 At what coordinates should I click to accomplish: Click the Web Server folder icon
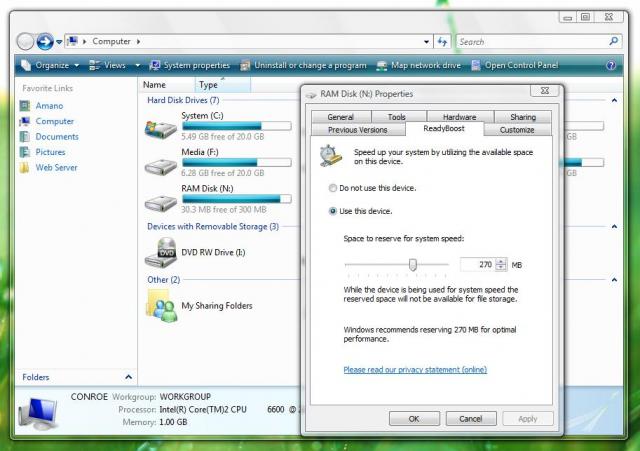click(24, 167)
